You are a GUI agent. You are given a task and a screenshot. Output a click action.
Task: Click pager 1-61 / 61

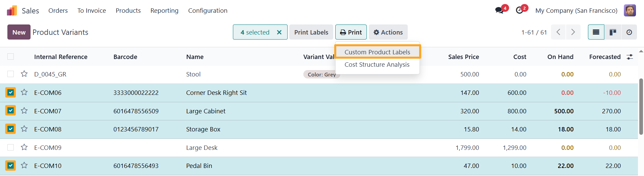point(534,32)
